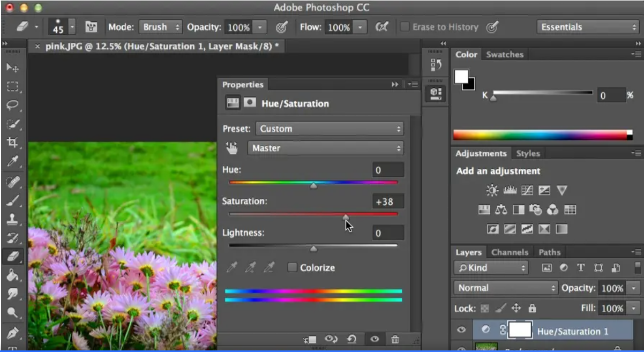Viewport: 644px width, 352px height.
Task: Click view previous state button in Properties
Action: [x=331, y=339]
